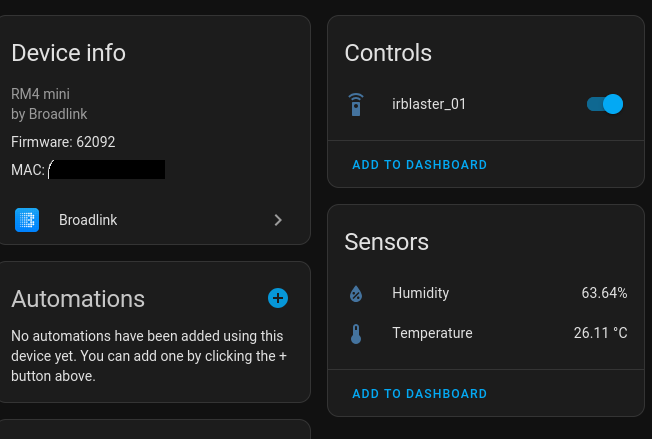Click the Automations card heading
Image resolution: width=652 pixels, height=439 pixels.
78,299
